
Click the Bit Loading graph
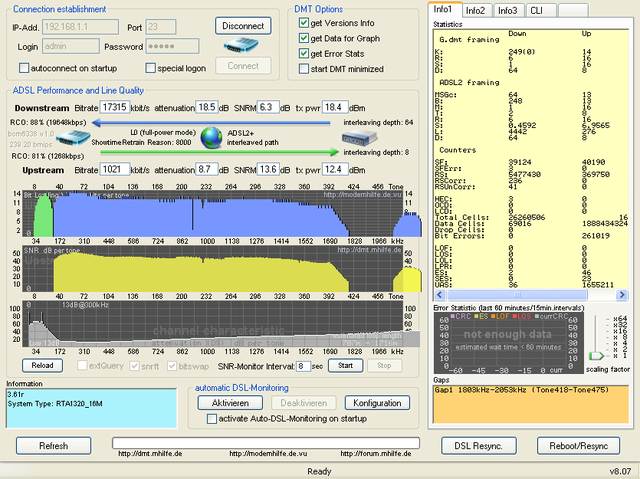point(212,214)
